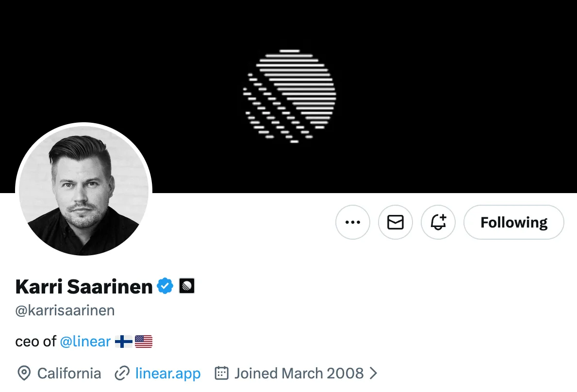577x392 pixels.
Task: Click the Joined March 2008 text
Action: pyautogui.click(x=299, y=374)
